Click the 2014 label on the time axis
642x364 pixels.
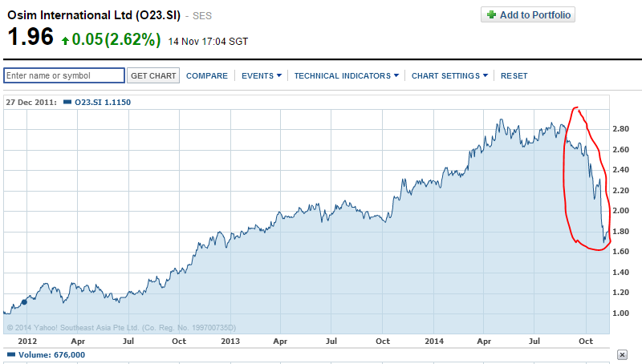434,341
